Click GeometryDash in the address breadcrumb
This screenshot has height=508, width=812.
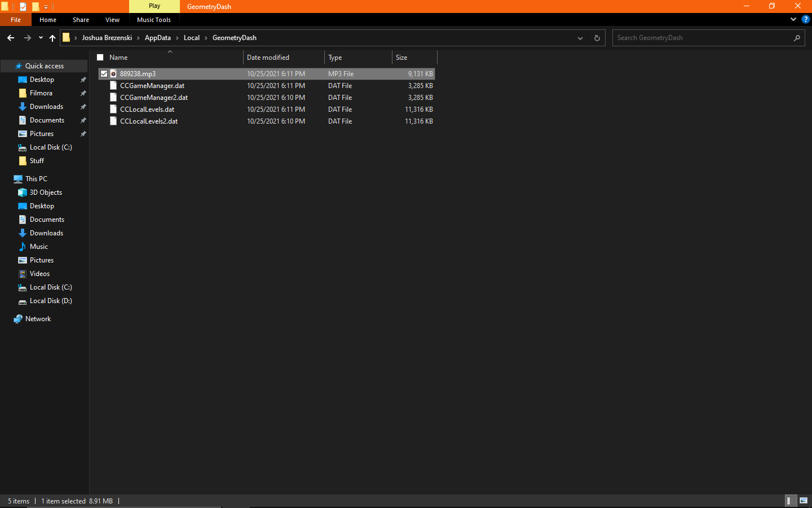click(x=235, y=38)
